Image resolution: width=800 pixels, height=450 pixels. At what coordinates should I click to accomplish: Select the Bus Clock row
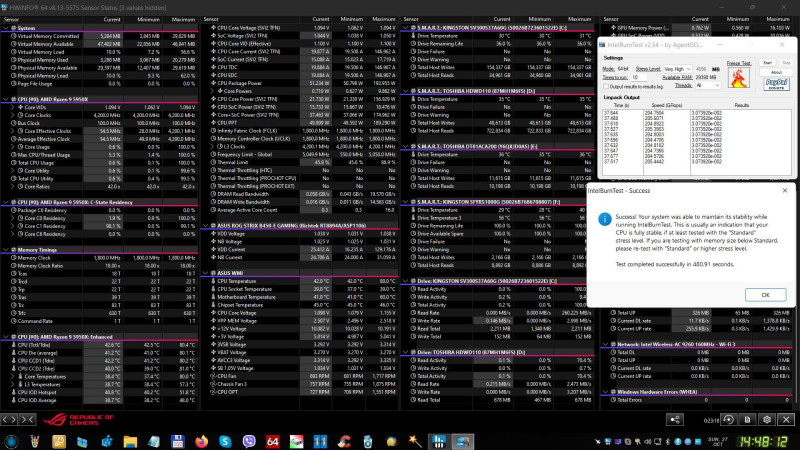point(99,123)
